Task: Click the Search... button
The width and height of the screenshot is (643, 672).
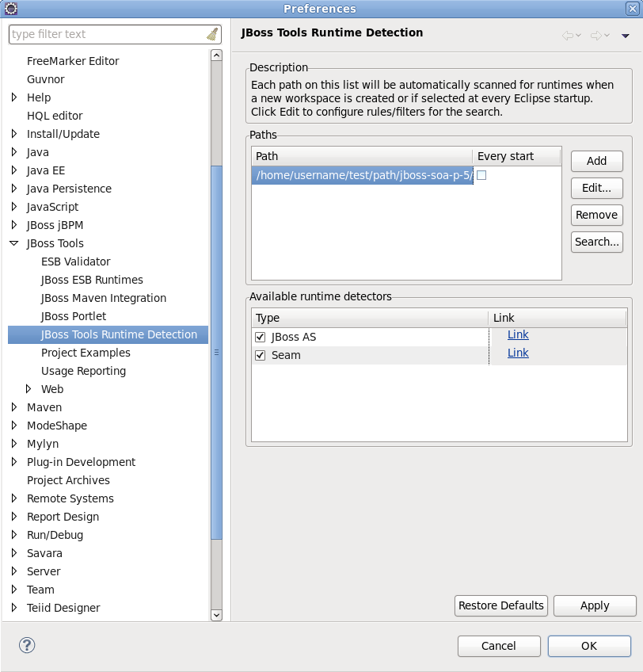Action: click(597, 242)
